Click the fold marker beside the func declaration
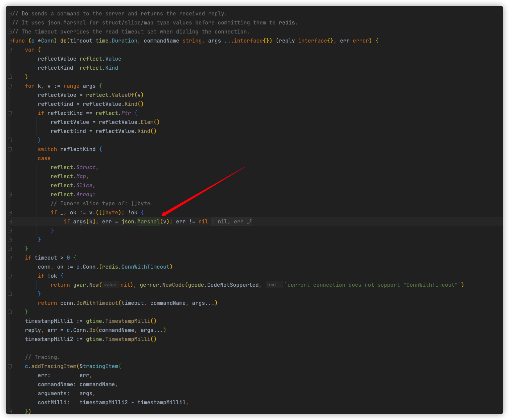Screen dimensions: 509x420 click(x=10, y=41)
